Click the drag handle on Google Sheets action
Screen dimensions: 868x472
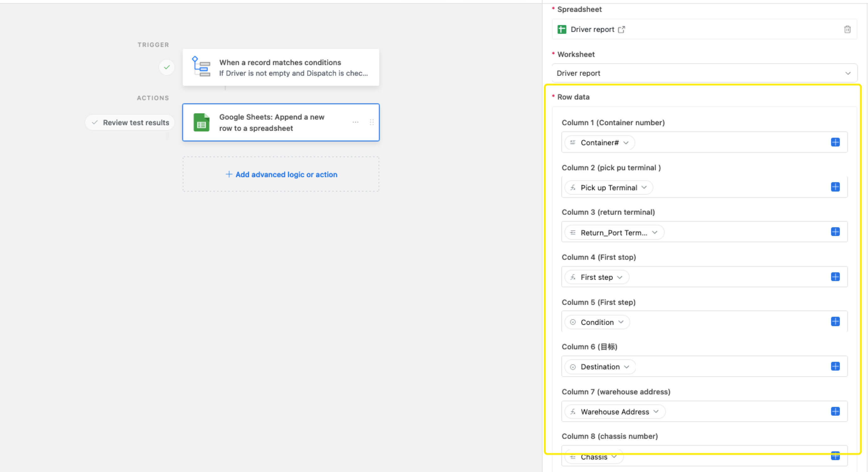[372, 122]
